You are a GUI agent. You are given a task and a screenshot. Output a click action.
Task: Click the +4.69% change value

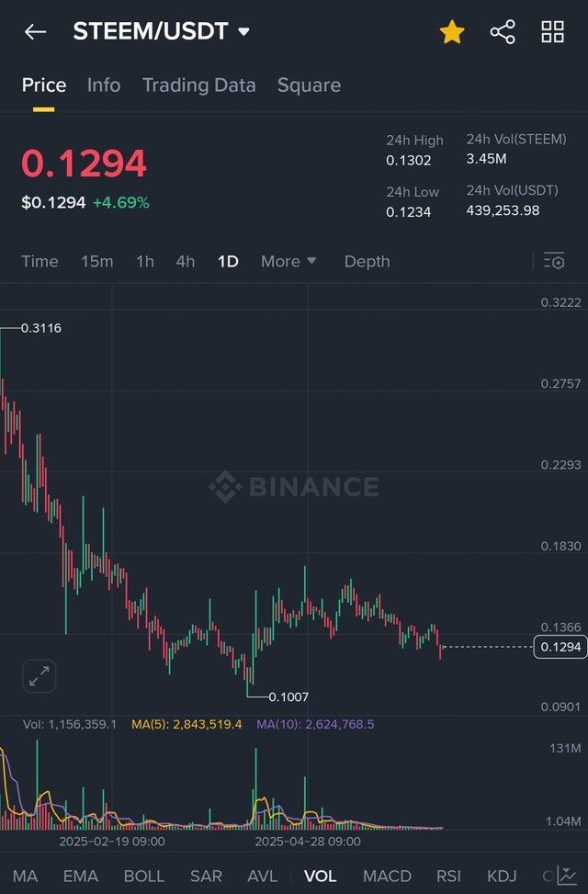[121, 203]
